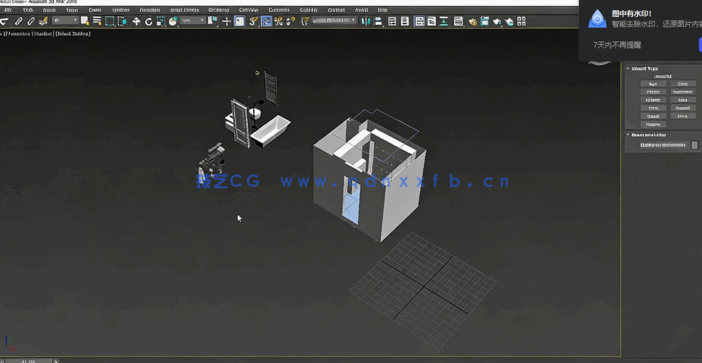
Task: Click the Rectangular Selection Region icon
Action: (110, 21)
